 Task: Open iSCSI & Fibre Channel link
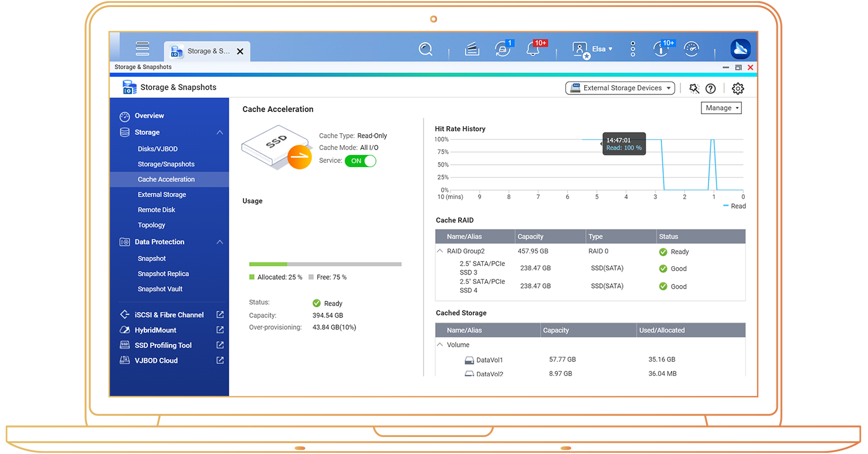[169, 315]
